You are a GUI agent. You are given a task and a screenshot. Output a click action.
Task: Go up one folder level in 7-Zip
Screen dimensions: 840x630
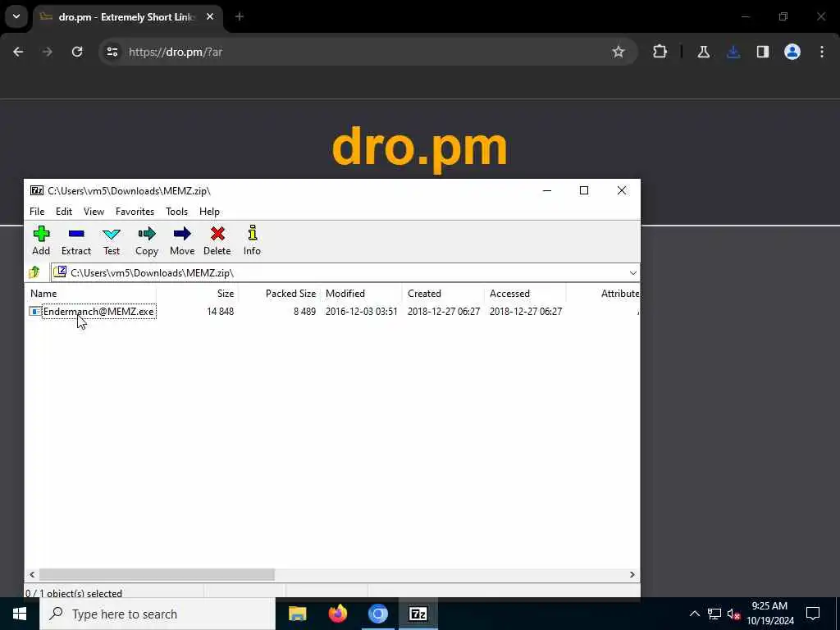pyautogui.click(x=34, y=272)
